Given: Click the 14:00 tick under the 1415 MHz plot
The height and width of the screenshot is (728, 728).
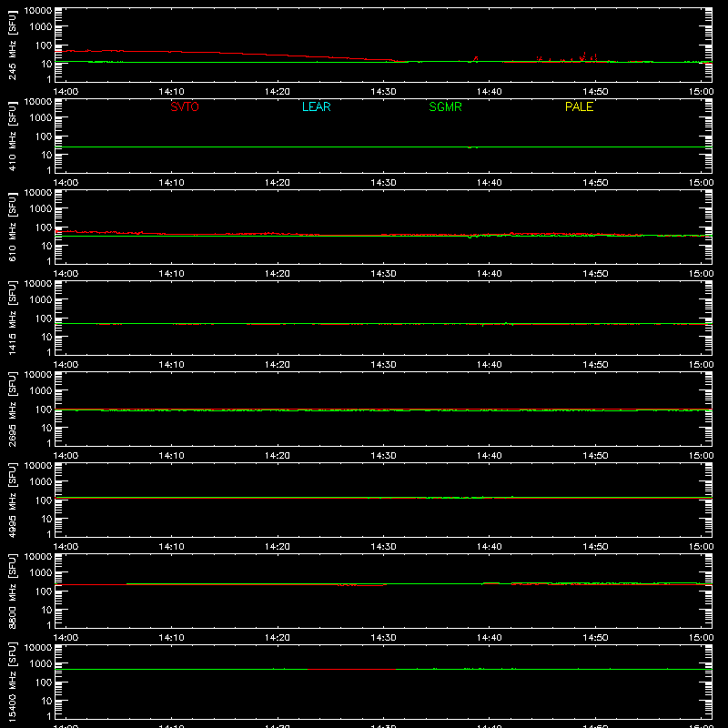Looking at the screenshot, I should tap(66, 365).
